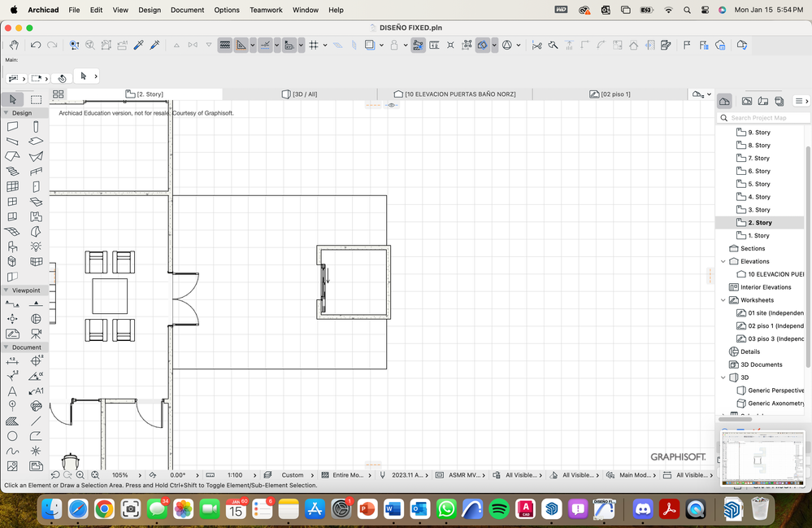This screenshot has height=528, width=812.
Task: Switch to the 3D / All tab
Action: pyautogui.click(x=299, y=94)
